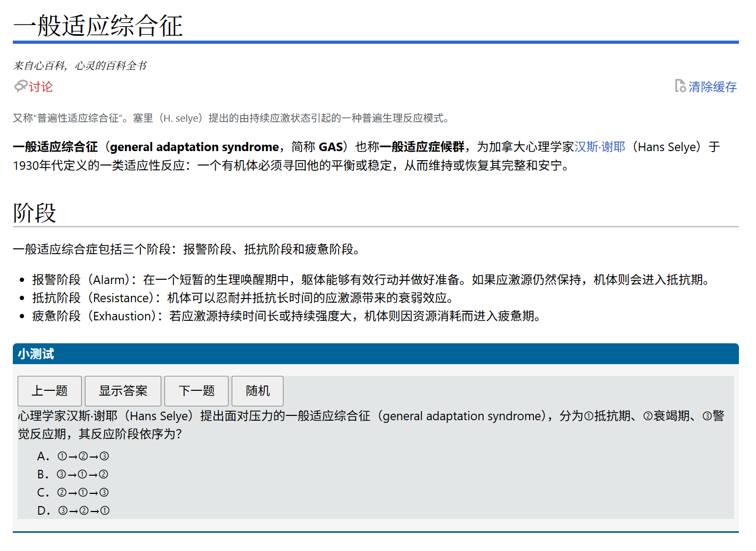Image resolution: width=756 pixels, height=551 pixels.
Task: Click the page-with-gear cache icon
Action: 680,86
